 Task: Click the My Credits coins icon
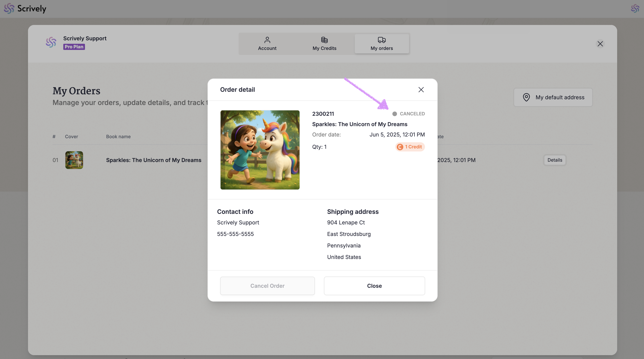(324, 40)
